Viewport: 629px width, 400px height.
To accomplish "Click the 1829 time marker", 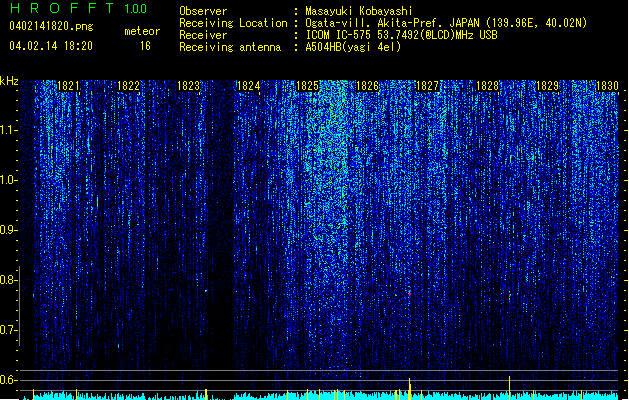I will pos(548,85).
